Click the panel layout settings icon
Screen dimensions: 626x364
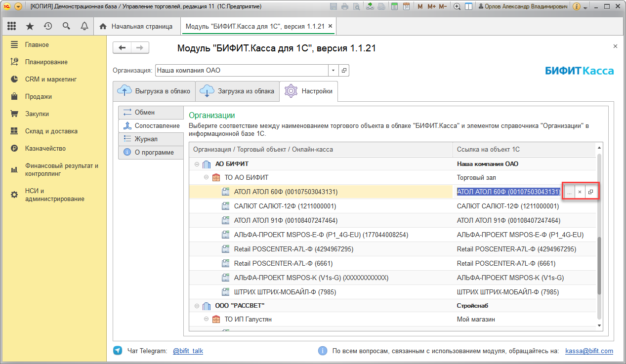468,6
